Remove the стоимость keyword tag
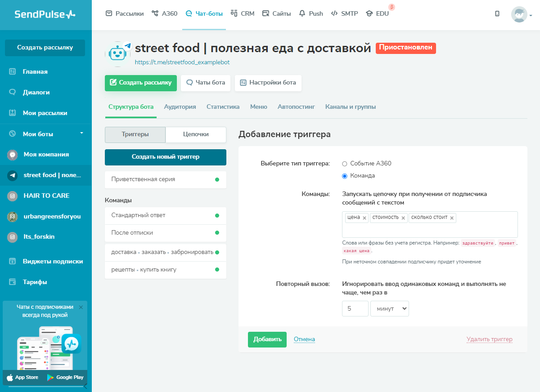Screen dimensions: 540x392 (x=403, y=218)
